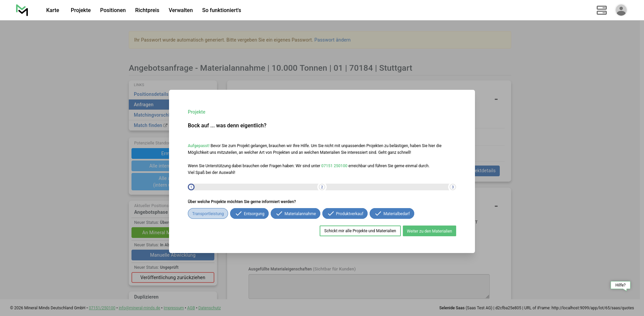Screen dimensions: 644x316
Task: Click the Match finden external link icon
Action: click(x=165, y=125)
